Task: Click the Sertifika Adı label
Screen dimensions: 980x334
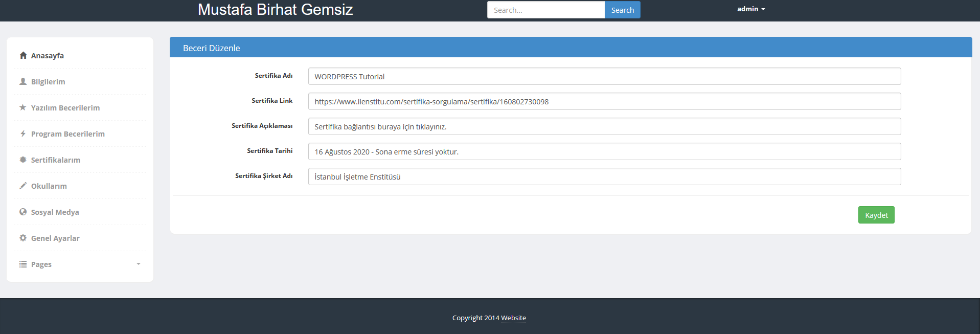Action: [274, 76]
